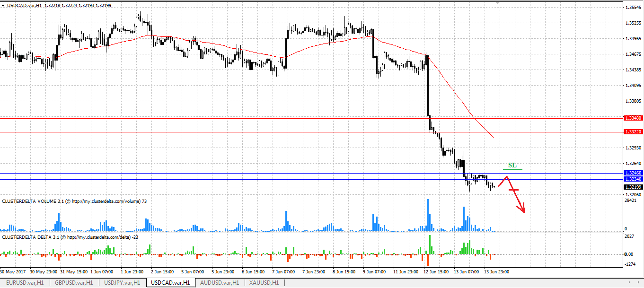
Task: Click the price scale value 1.34965
Action: point(633,39)
